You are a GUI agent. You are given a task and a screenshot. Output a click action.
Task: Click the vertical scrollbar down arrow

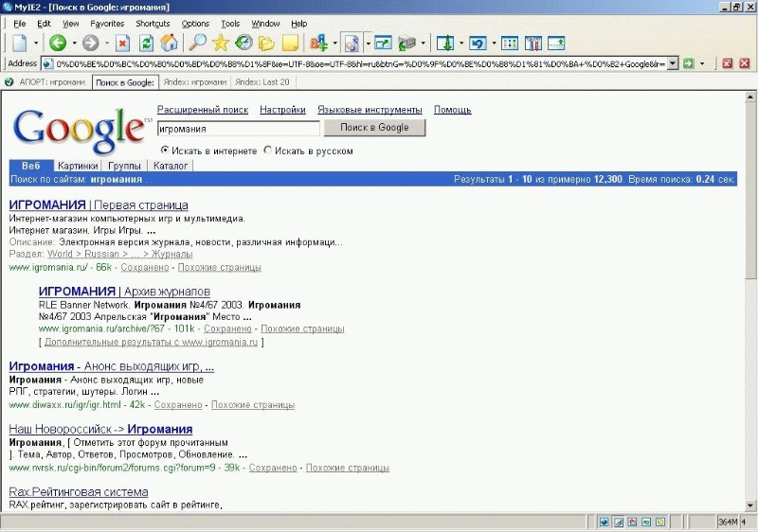[x=750, y=505]
